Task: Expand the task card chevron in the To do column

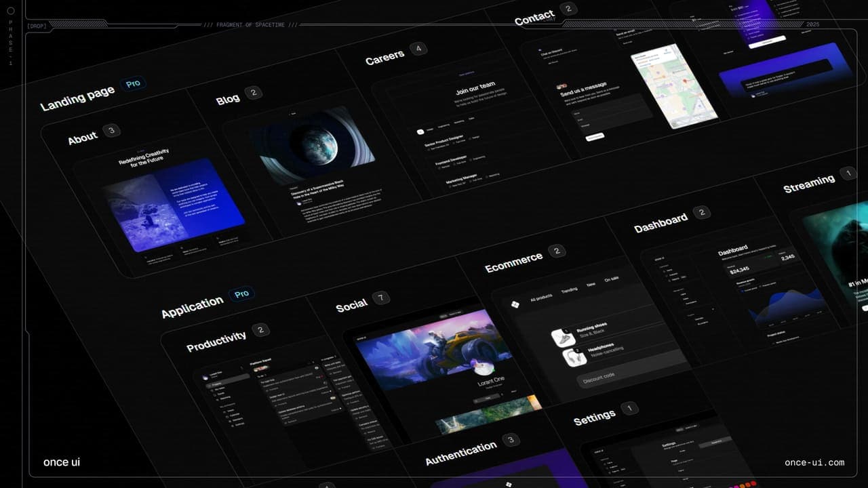Action: click(325, 383)
